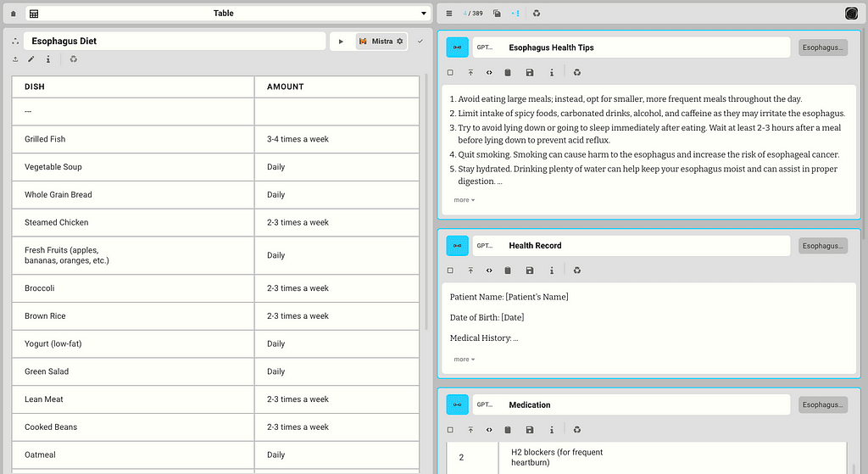Click the Esophagus tag on Health Tips card
This screenshot has height=474, width=868.
pyautogui.click(x=822, y=47)
